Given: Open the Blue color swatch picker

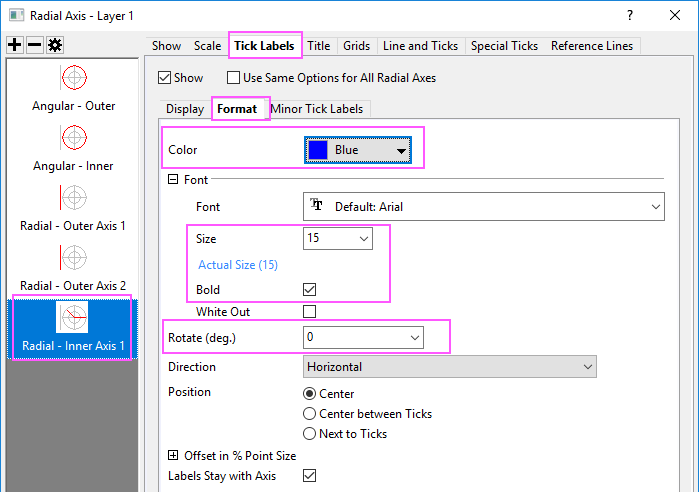Looking at the screenshot, I should (x=359, y=151).
